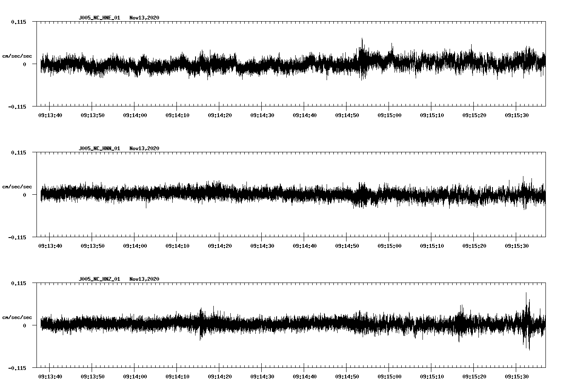Click the cm/sec/sec axis label on the HNZ trace
The height and width of the screenshot is (392, 576).
click(17, 316)
